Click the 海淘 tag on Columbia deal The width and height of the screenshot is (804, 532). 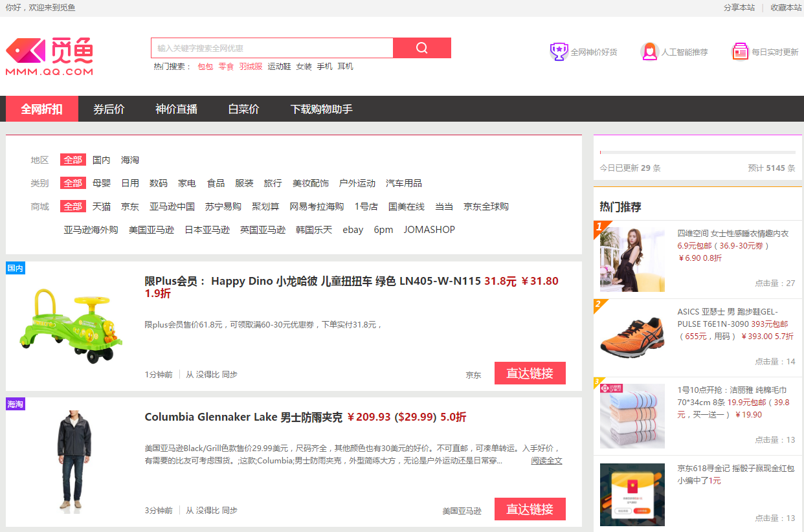[16, 404]
